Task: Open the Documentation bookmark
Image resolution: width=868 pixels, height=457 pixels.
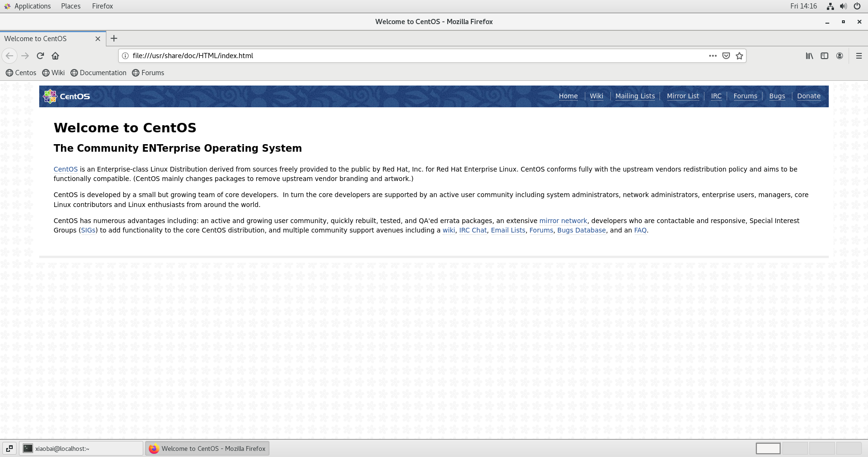Action: (98, 73)
